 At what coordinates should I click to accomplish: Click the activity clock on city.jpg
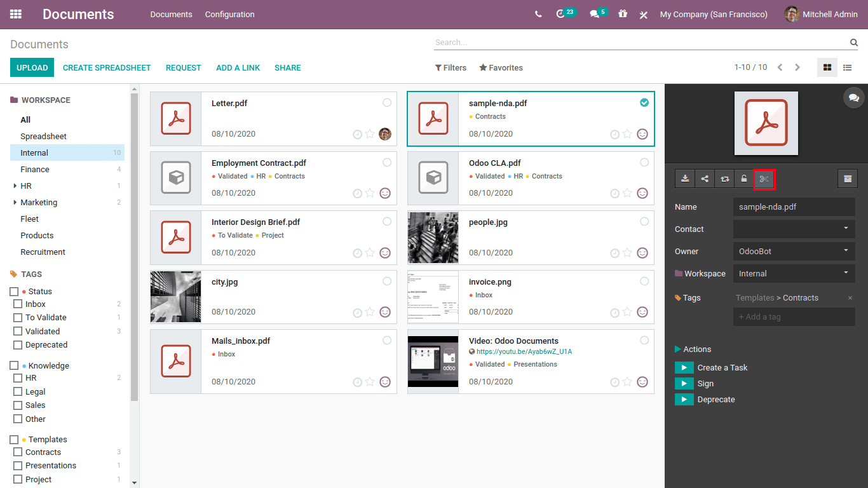click(357, 312)
